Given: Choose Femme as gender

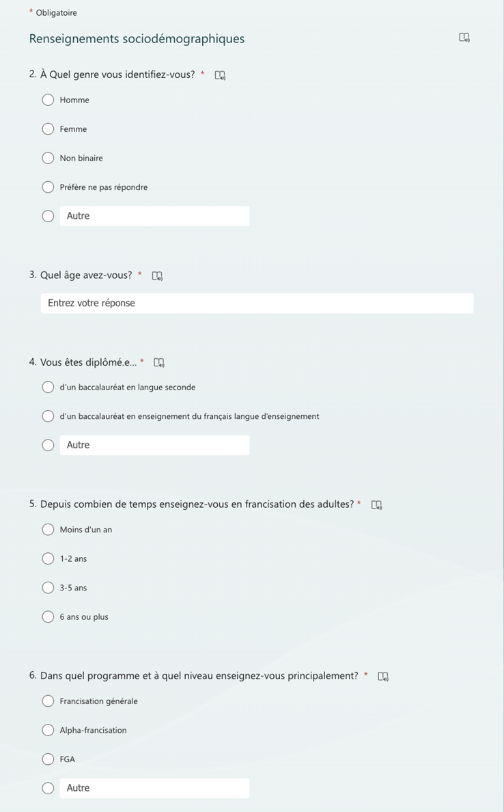Looking at the screenshot, I should tap(48, 129).
